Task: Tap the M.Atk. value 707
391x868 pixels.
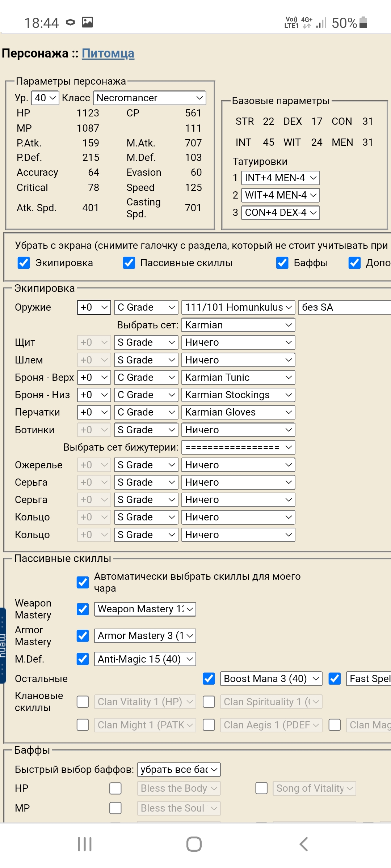Action: [x=193, y=143]
